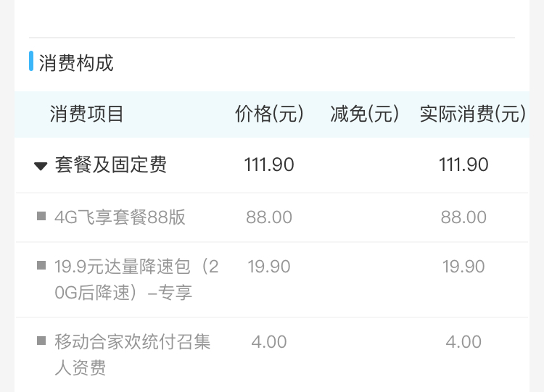Open the 移动合家欢统付召集人资费 item
This screenshot has height=392, width=544.
coord(133,354)
